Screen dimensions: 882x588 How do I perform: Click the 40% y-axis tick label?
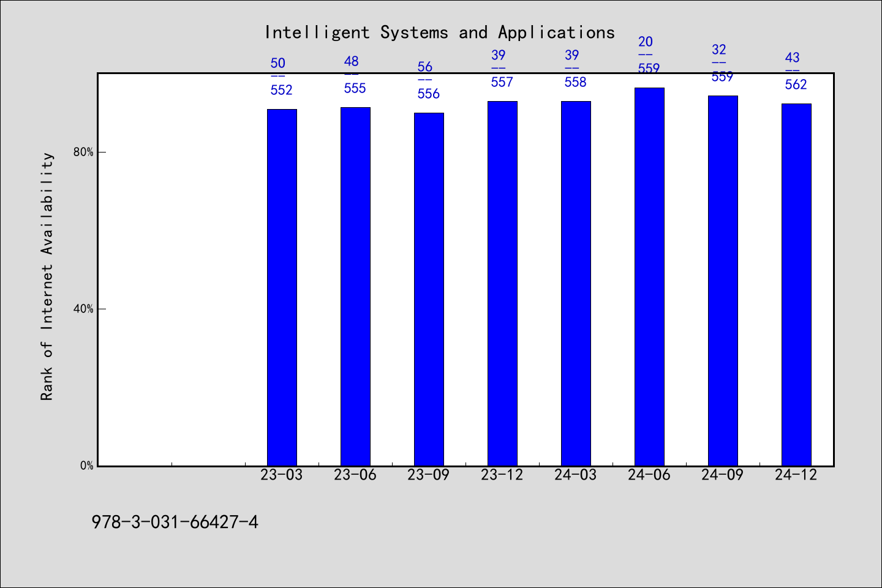[83, 309]
